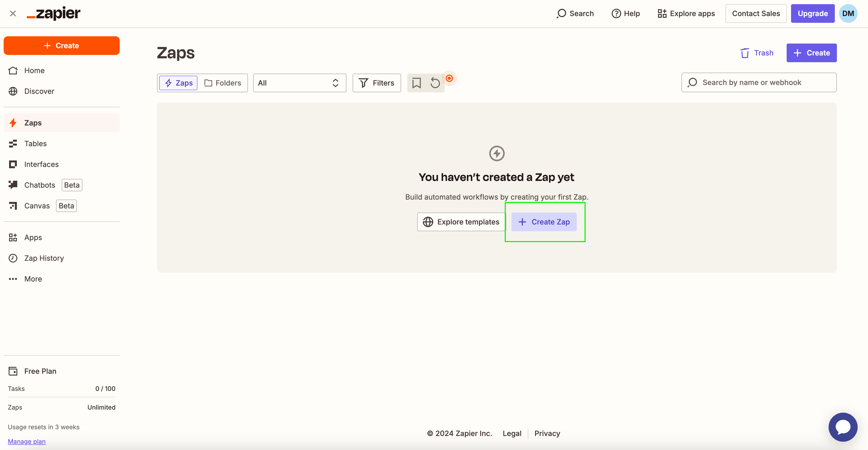
Task: Click the reset filters arrow icon
Action: [x=435, y=83]
